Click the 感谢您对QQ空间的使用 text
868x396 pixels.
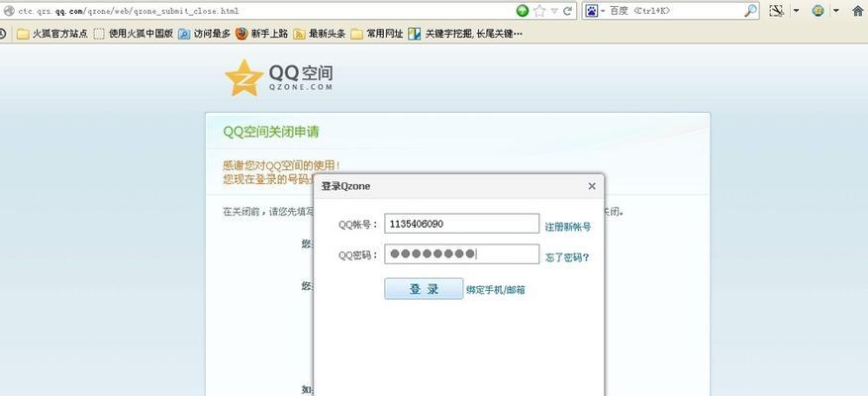pos(281,165)
